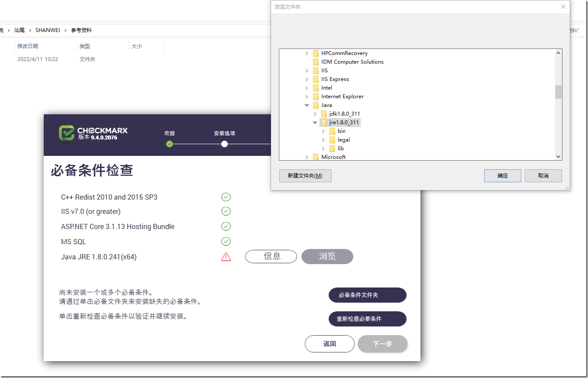Click the 欢迎 step completed marker

click(x=169, y=144)
